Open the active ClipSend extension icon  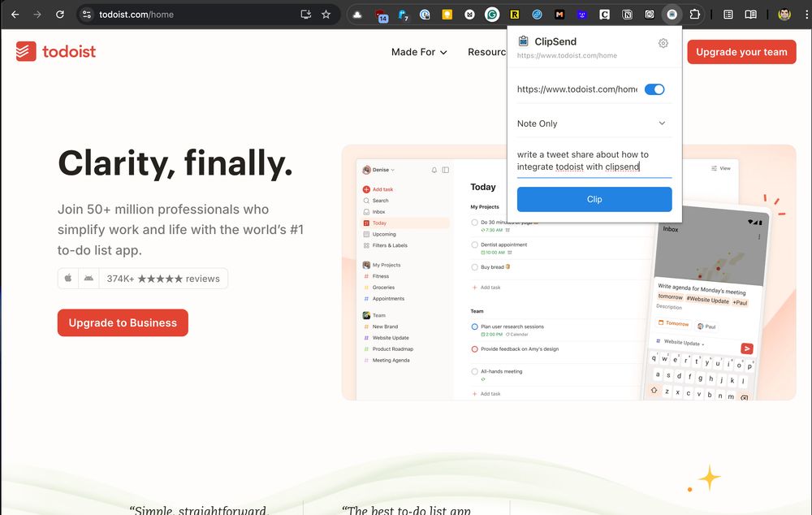click(672, 15)
